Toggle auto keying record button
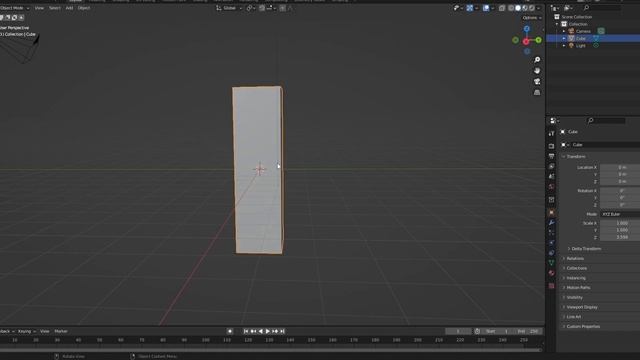Viewport: 640px width, 360px height. click(230, 331)
